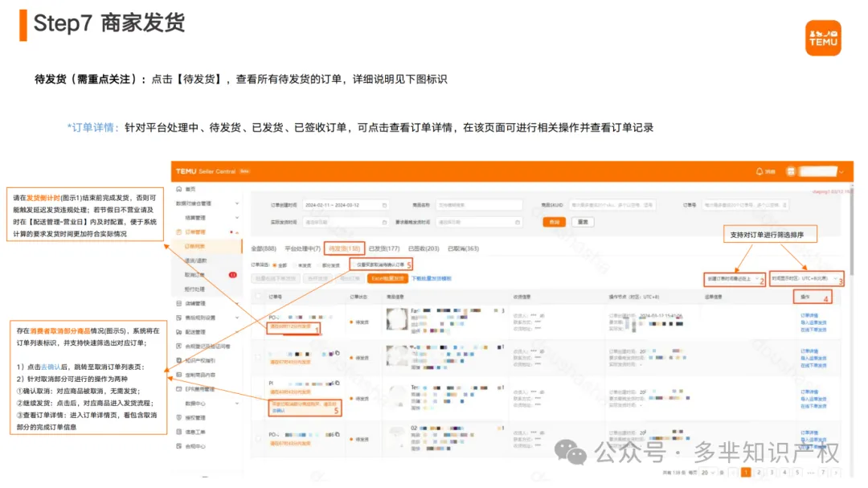Switch to the 全部(888) tab
This screenshot has height=488, width=868.
264,248
